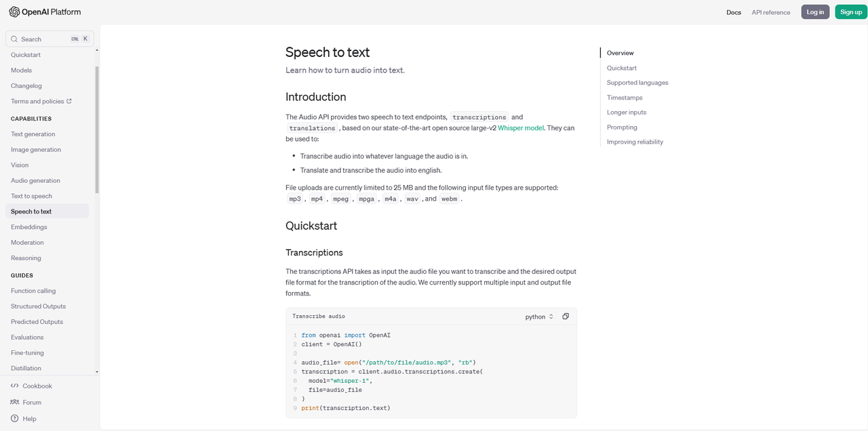Open the Docs tab in header
The width and height of the screenshot is (868, 431).
(x=734, y=12)
